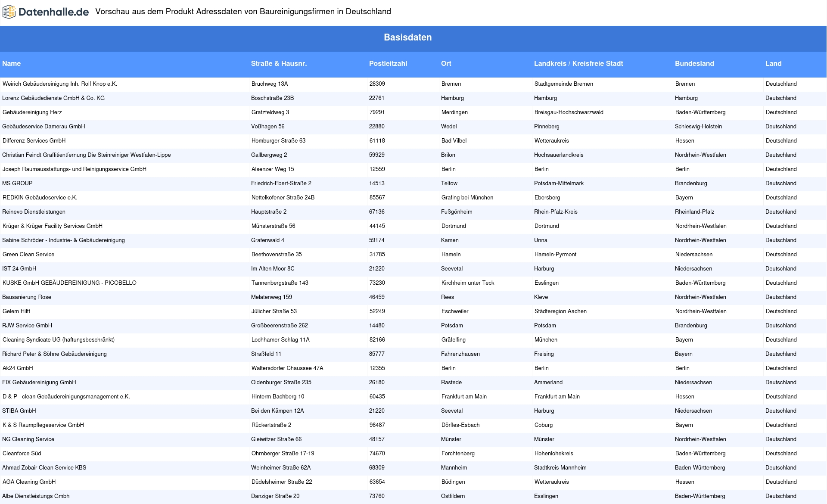Select district Städteregion Aachen
The width and height of the screenshot is (827, 504).
point(560,311)
